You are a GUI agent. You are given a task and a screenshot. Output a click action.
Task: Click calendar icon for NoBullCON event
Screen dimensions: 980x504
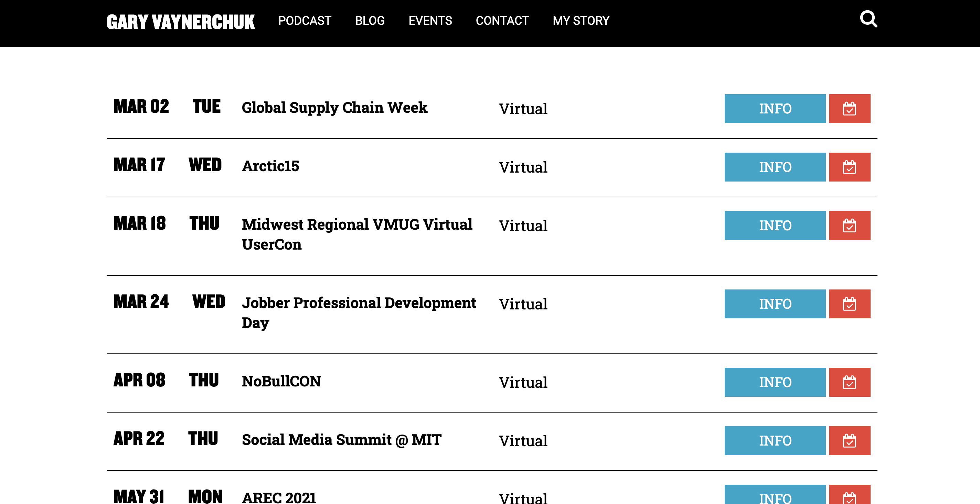pyautogui.click(x=850, y=382)
